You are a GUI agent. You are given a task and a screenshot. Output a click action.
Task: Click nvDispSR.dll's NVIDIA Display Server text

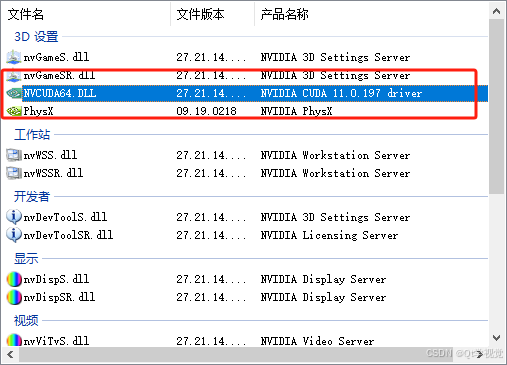(x=323, y=297)
